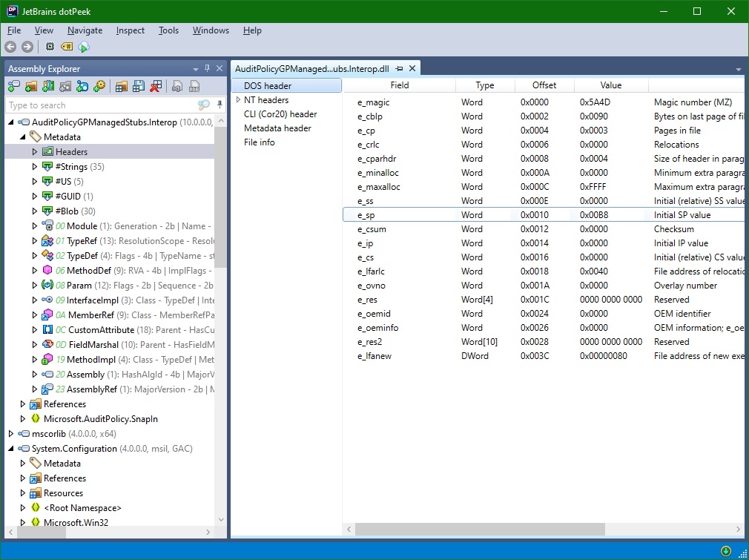Click the Show IL Code chip icon
Image resolution: width=749 pixels, height=560 pixels.
tap(50, 46)
